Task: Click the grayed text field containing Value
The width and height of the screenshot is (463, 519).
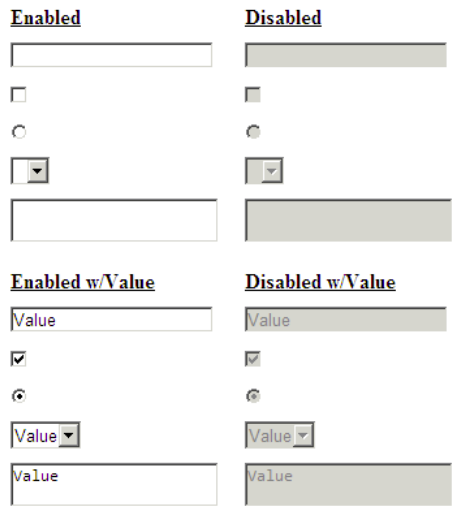Action: click(x=346, y=319)
